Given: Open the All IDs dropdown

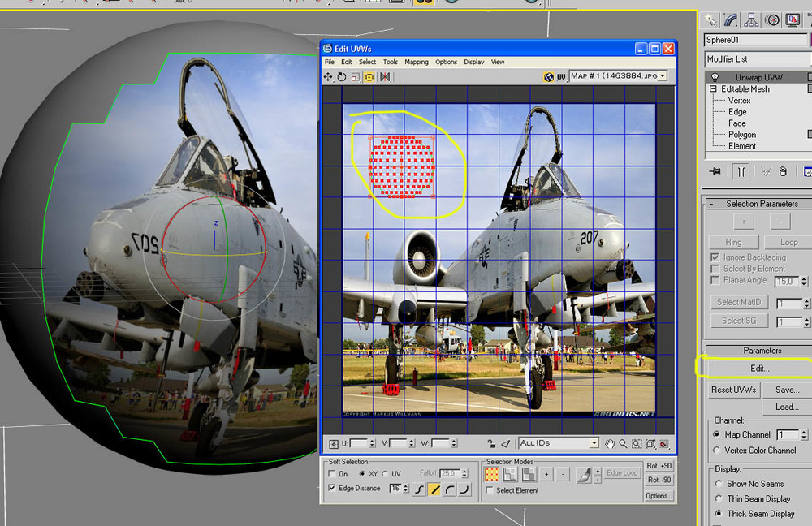Looking at the screenshot, I should tap(594, 443).
